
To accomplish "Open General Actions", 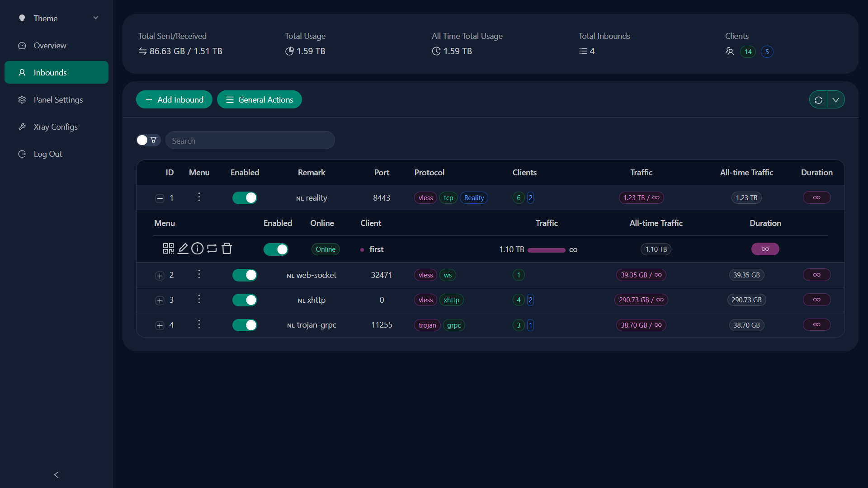I will [x=259, y=99].
